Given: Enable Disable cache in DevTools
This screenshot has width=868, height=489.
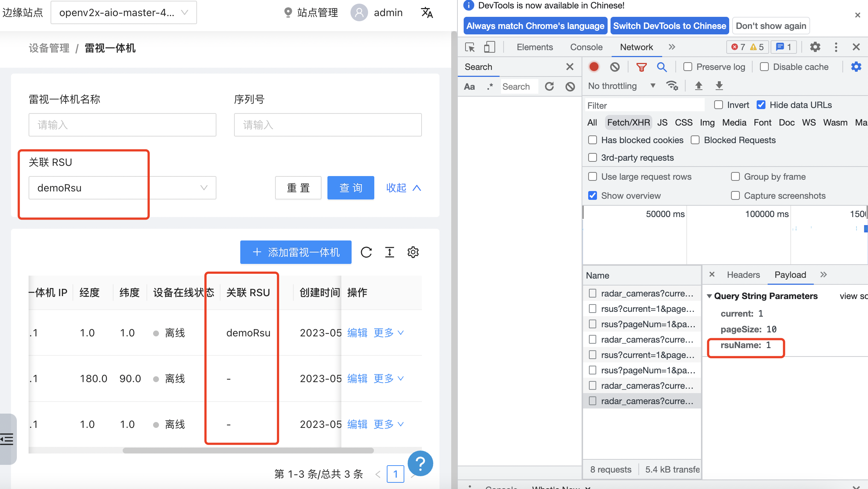Looking at the screenshot, I should (x=764, y=67).
